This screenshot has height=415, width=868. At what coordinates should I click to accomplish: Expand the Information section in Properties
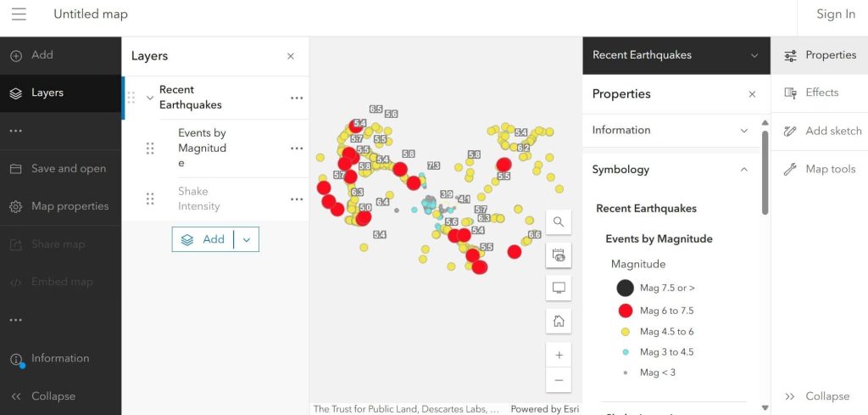pos(743,131)
